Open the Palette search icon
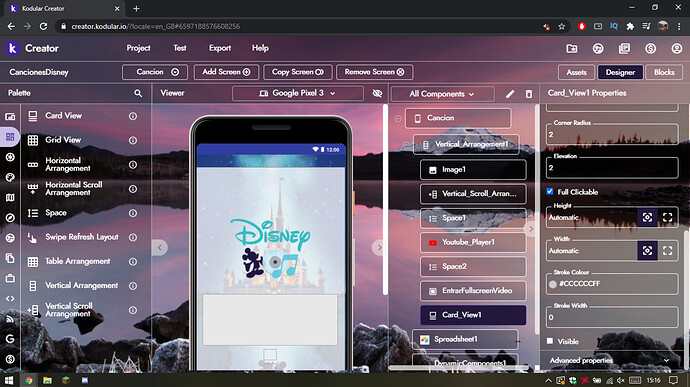The width and height of the screenshot is (690, 387). point(138,93)
